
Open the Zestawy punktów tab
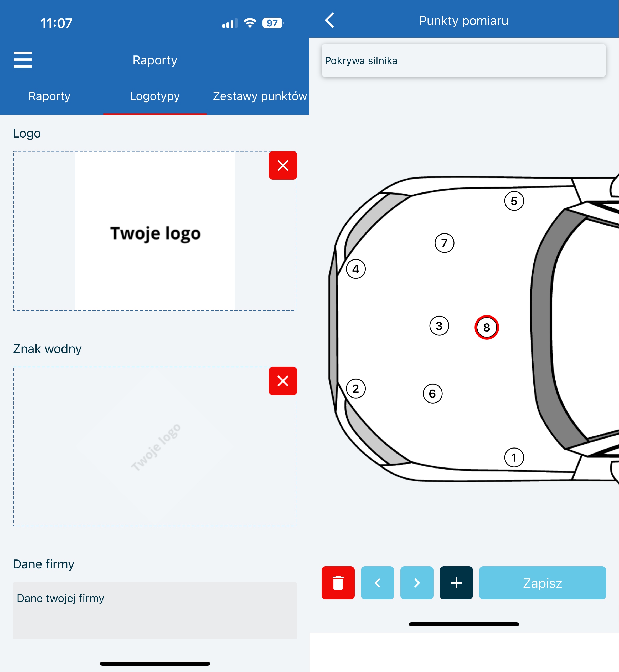pyautogui.click(x=260, y=96)
